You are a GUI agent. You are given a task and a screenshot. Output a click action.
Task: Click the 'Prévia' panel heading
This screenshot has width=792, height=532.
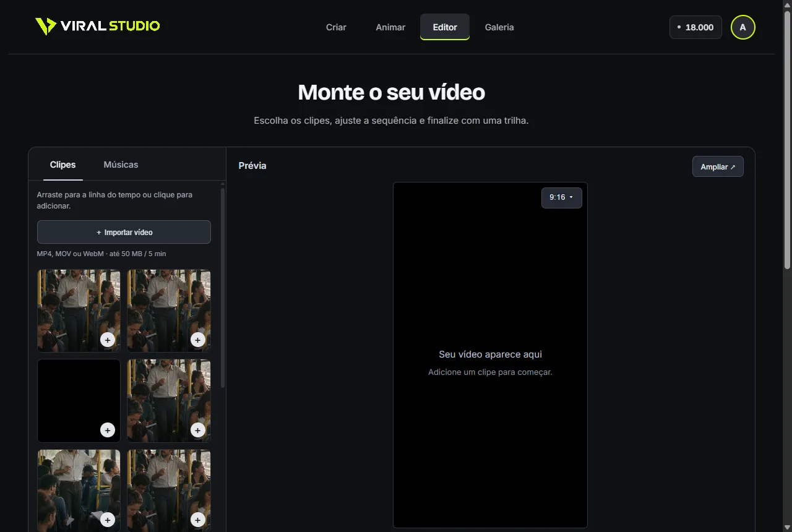coord(252,166)
